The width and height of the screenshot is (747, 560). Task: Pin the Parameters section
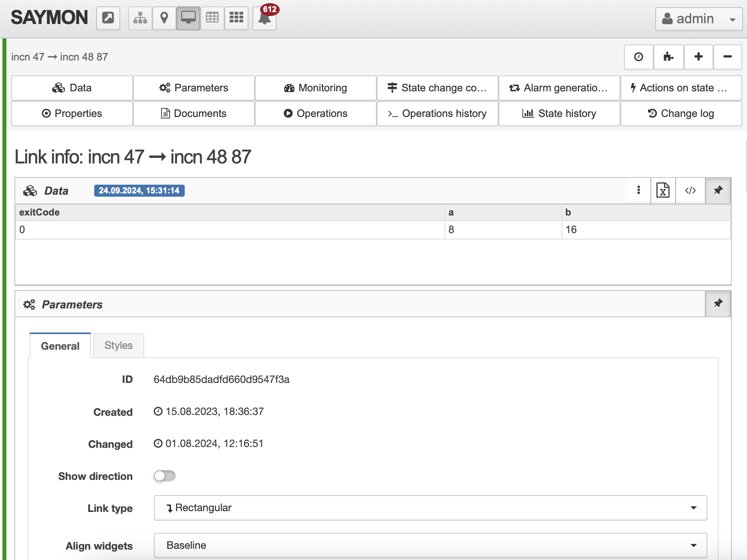(718, 303)
